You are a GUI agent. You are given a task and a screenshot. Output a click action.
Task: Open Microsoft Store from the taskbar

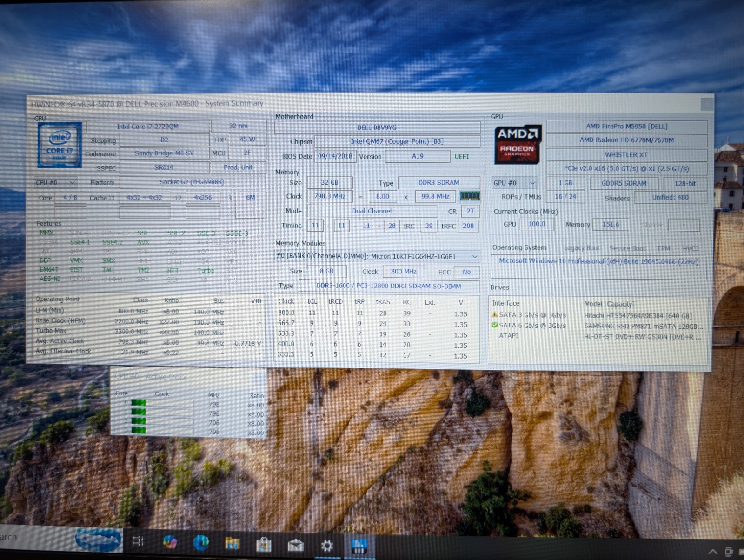point(263,544)
